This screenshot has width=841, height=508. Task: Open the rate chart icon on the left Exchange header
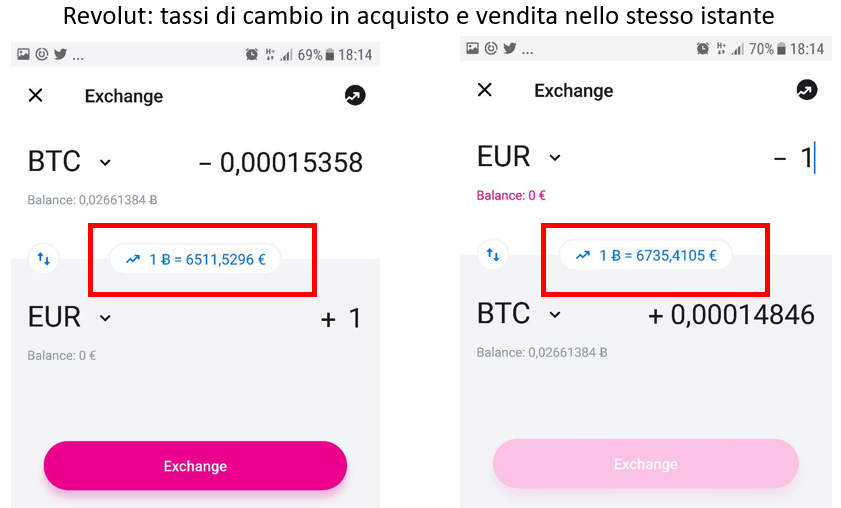coord(355,95)
